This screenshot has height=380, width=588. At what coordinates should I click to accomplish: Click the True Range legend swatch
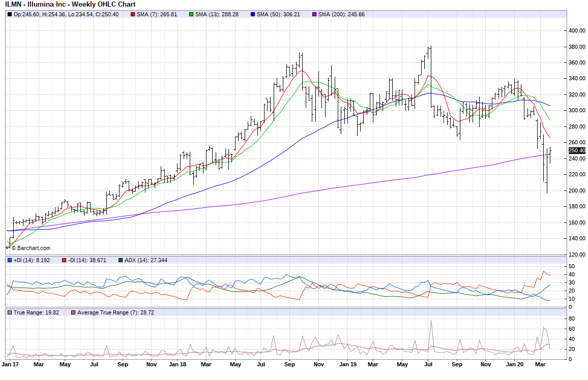[10, 312]
